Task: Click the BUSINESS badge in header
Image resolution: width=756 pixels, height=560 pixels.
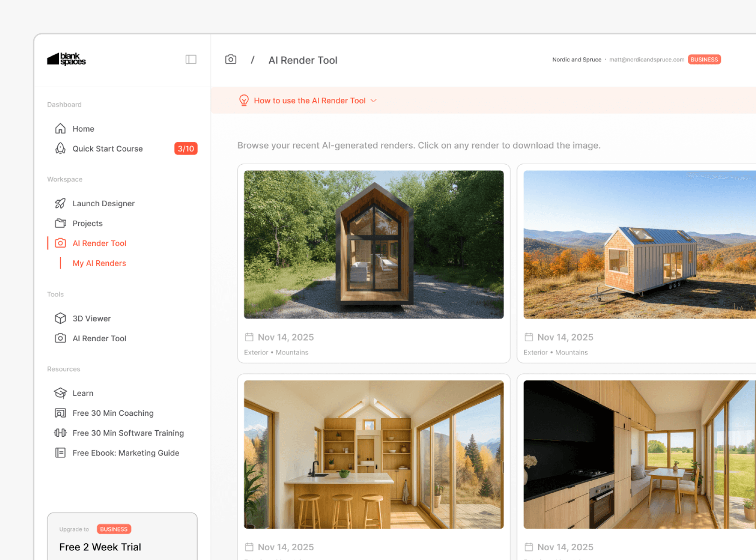Action: pyautogui.click(x=704, y=60)
